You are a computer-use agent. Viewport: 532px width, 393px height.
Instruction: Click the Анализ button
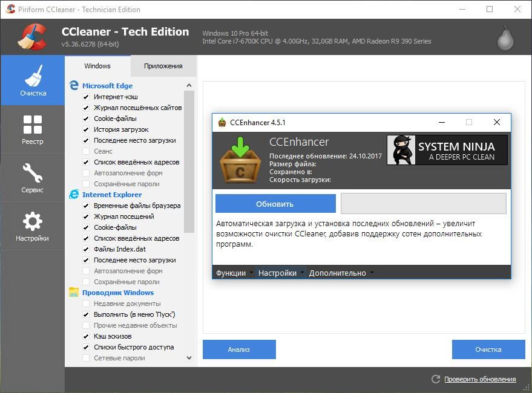coord(239,349)
